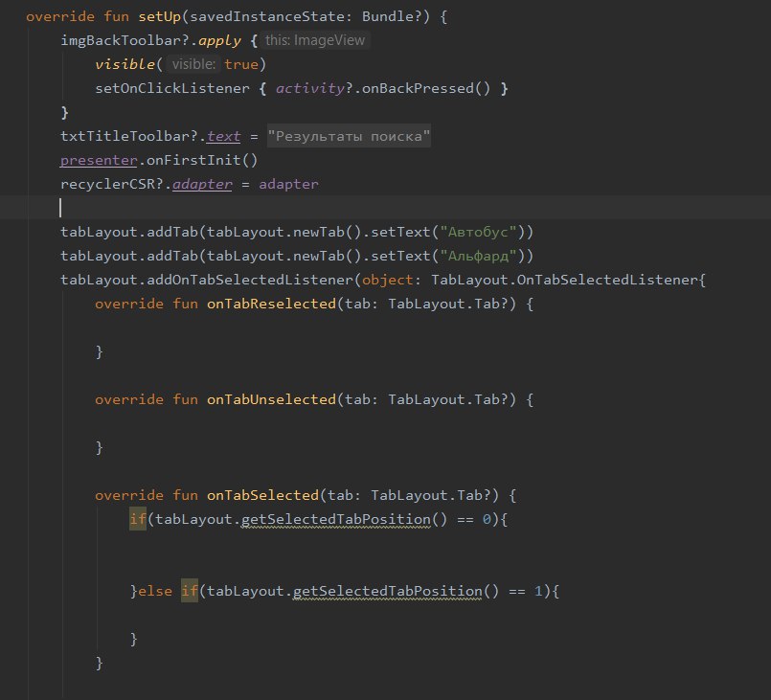Click imgBackToolbar variable

[x=121, y=40]
